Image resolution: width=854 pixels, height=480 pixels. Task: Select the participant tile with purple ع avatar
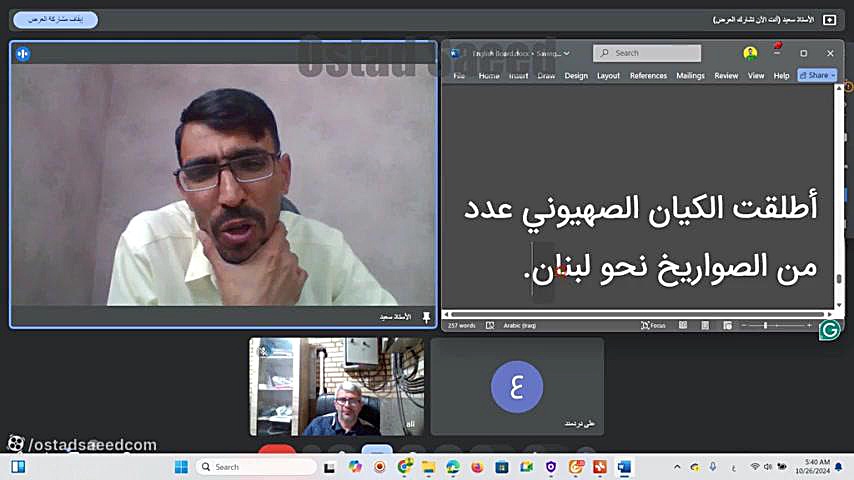517,387
